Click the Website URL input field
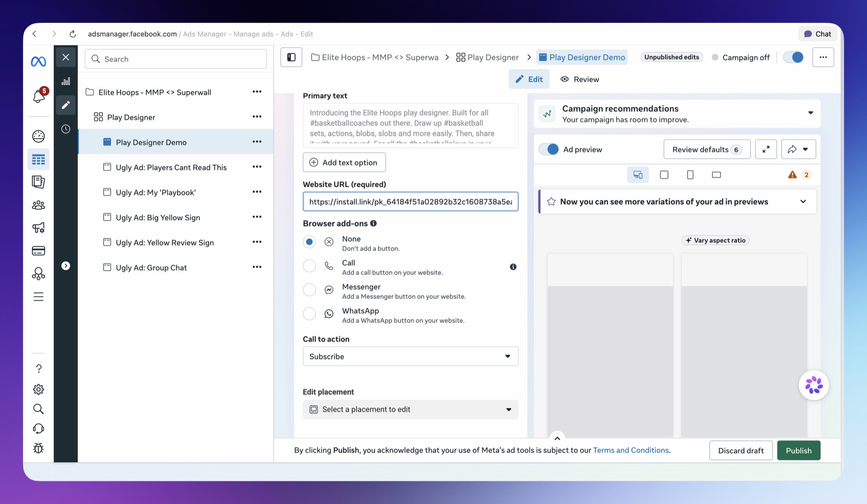The image size is (867, 504). coord(411,202)
